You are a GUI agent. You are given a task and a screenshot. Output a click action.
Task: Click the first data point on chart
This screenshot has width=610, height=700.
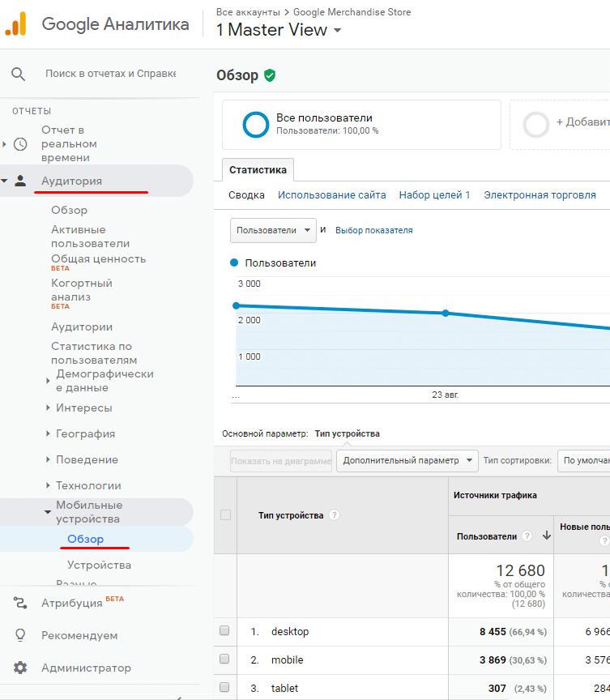click(x=237, y=305)
